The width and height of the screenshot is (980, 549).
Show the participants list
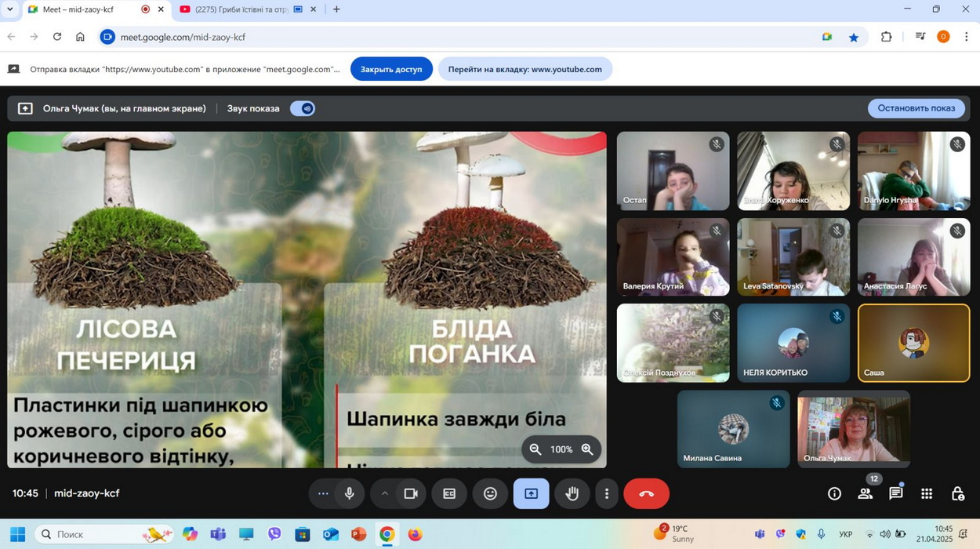click(865, 493)
